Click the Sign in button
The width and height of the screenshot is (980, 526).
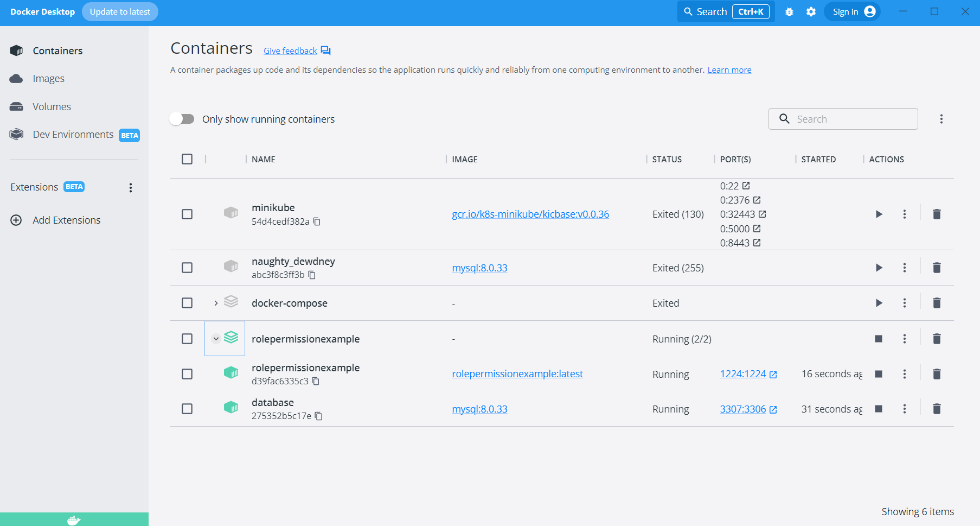(853, 12)
